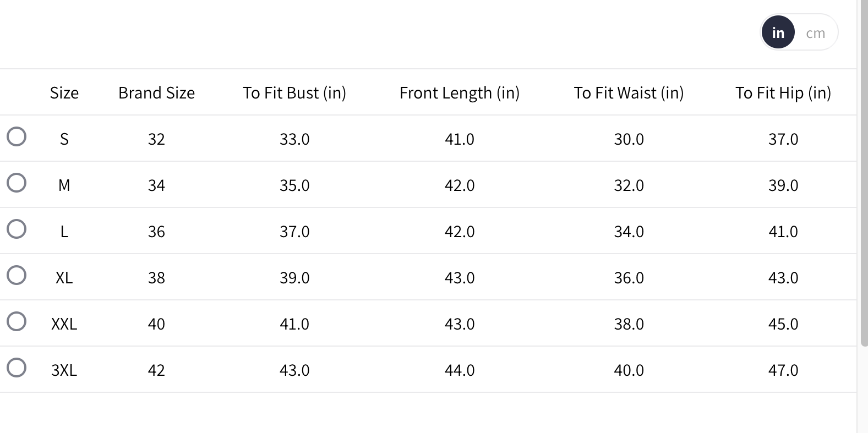Screen dimensions: 868x433
Task: Click the Brand Size column header
Action: (x=156, y=93)
